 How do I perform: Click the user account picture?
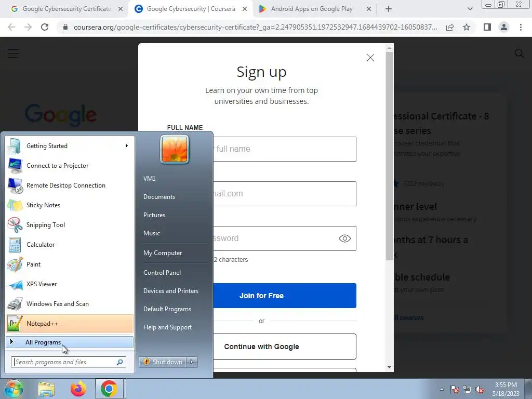tap(175, 149)
